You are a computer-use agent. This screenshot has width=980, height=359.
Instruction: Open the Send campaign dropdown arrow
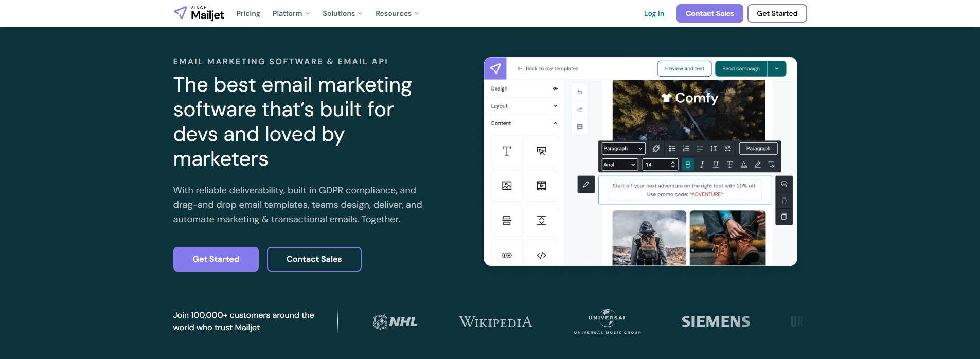pos(777,68)
